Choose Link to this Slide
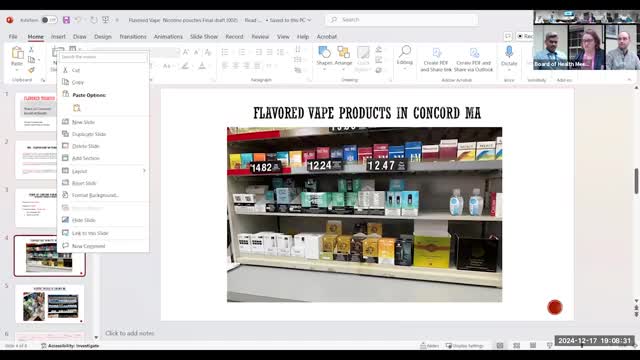The width and height of the screenshot is (640, 360). coord(103,233)
